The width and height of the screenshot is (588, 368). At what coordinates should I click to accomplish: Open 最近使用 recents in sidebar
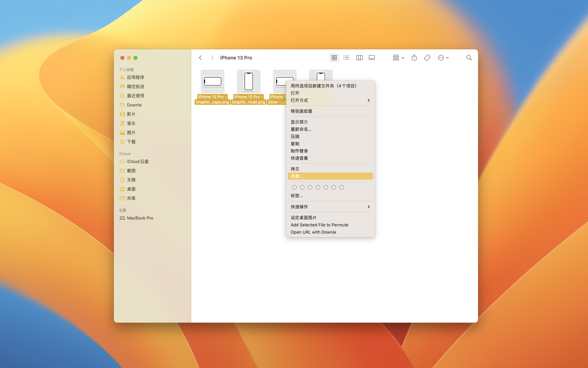(153, 96)
